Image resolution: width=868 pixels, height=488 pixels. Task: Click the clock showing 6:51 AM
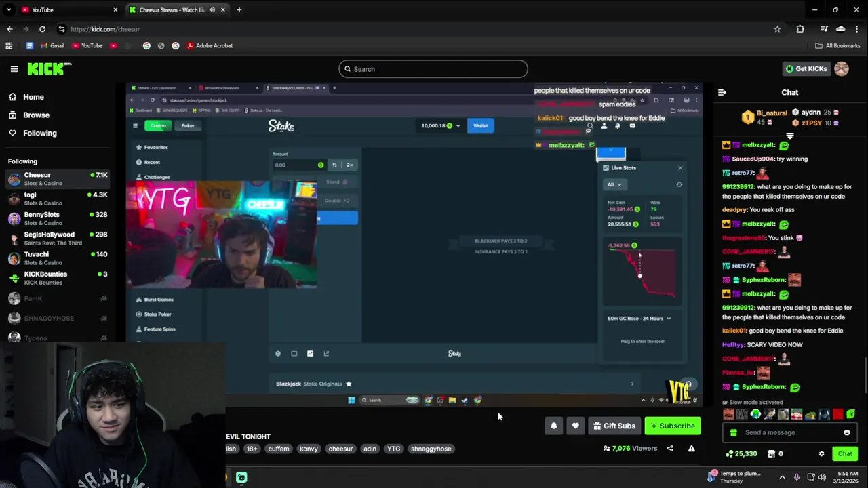click(x=847, y=477)
